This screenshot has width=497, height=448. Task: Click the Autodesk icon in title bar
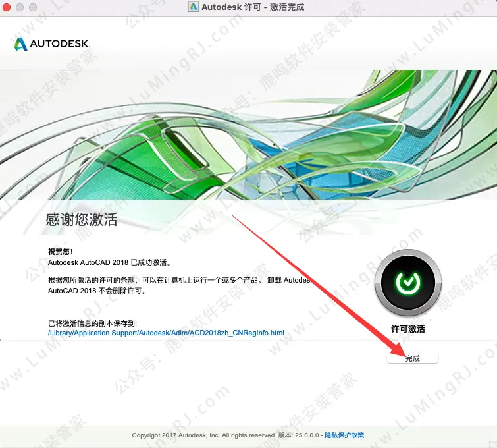click(194, 7)
